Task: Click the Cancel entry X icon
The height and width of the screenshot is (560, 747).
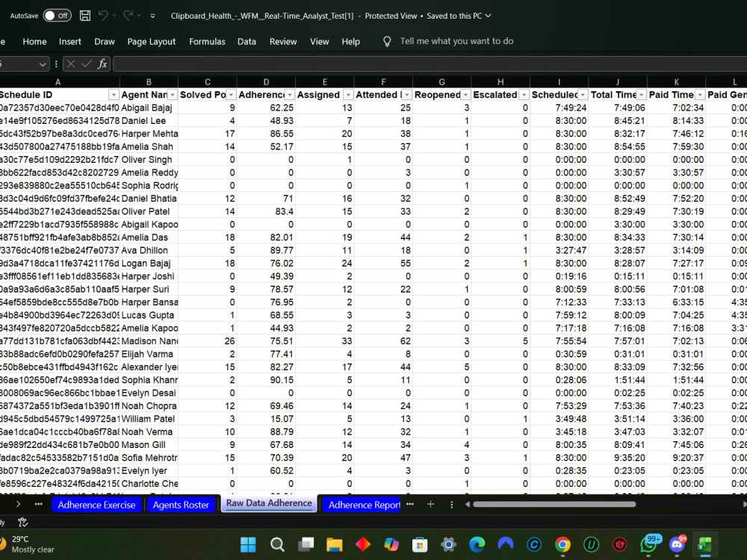Action: [71, 63]
